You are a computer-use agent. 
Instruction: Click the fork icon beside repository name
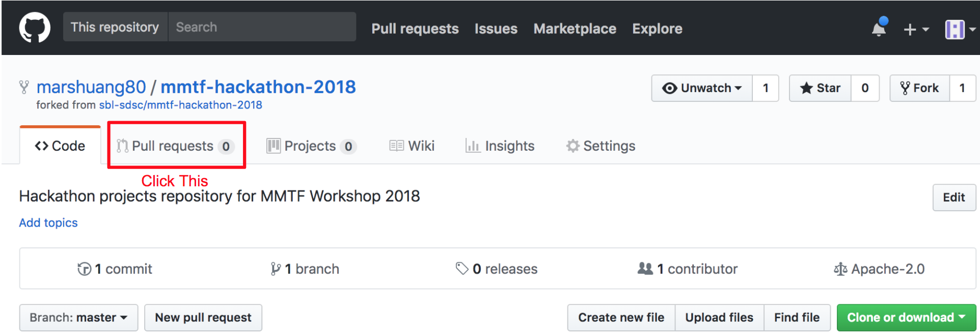24,87
